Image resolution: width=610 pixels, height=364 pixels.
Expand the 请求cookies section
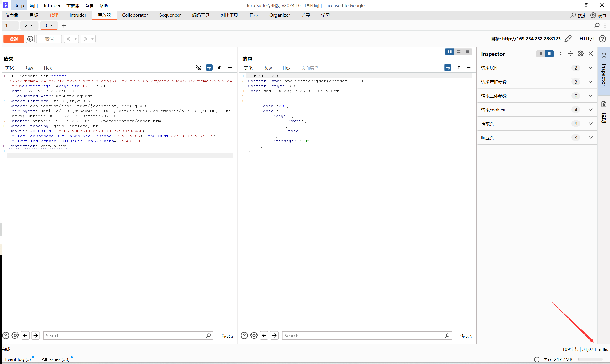(591, 110)
